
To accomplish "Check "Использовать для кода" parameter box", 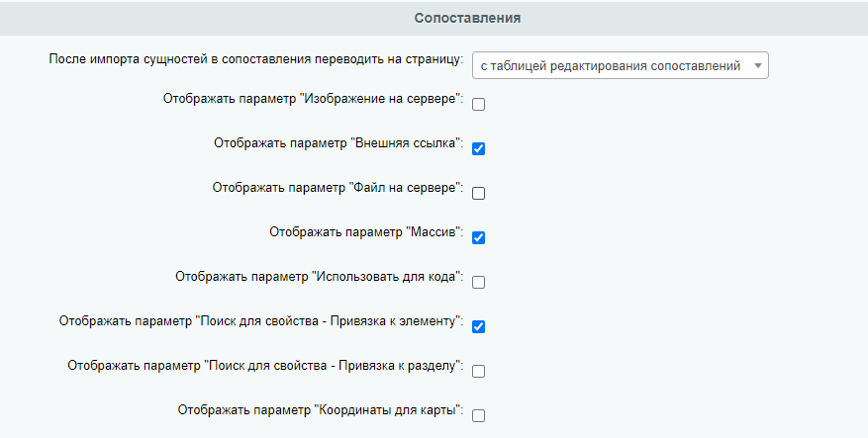I will pos(478,282).
